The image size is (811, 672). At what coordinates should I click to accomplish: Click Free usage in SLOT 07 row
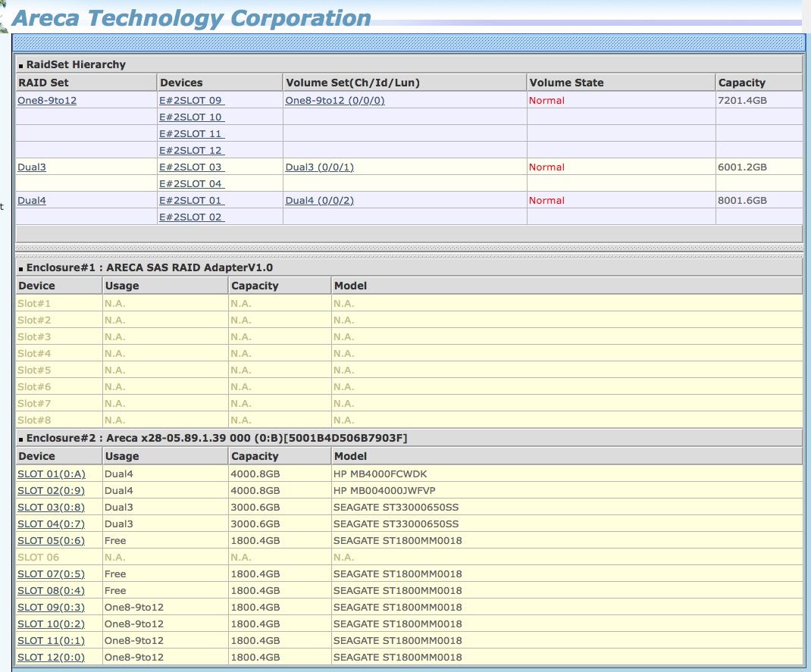[114, 574]
